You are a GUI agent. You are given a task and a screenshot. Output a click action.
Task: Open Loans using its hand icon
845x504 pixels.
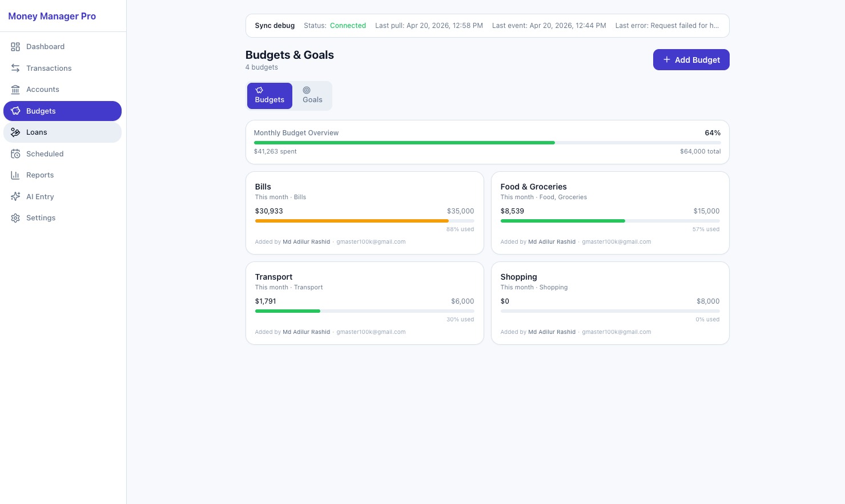(x=15, y=132)
